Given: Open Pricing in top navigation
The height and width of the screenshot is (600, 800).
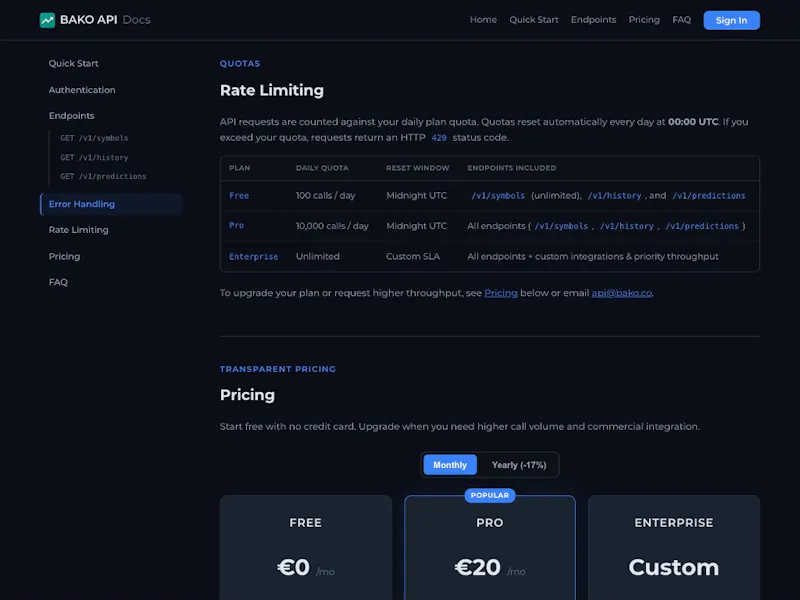Looking at the screenshot, I should click(x=644, y=20).
